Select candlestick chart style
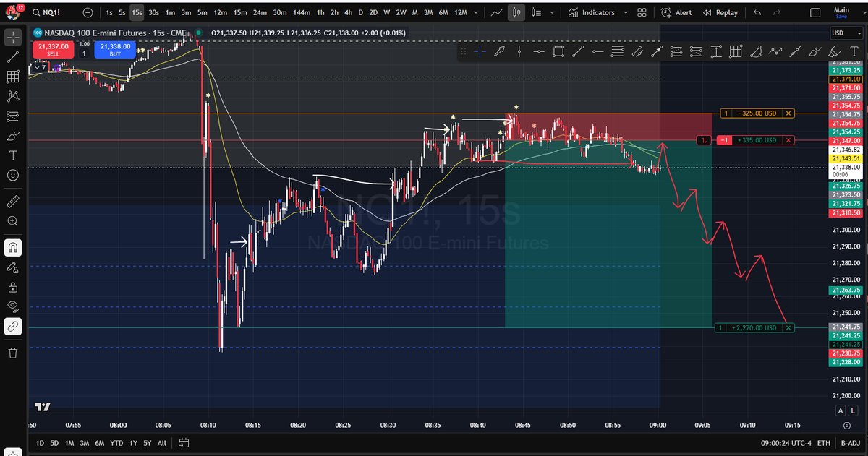Image resolution: width=868 pixels, height=456 pixels. (516, 12)
